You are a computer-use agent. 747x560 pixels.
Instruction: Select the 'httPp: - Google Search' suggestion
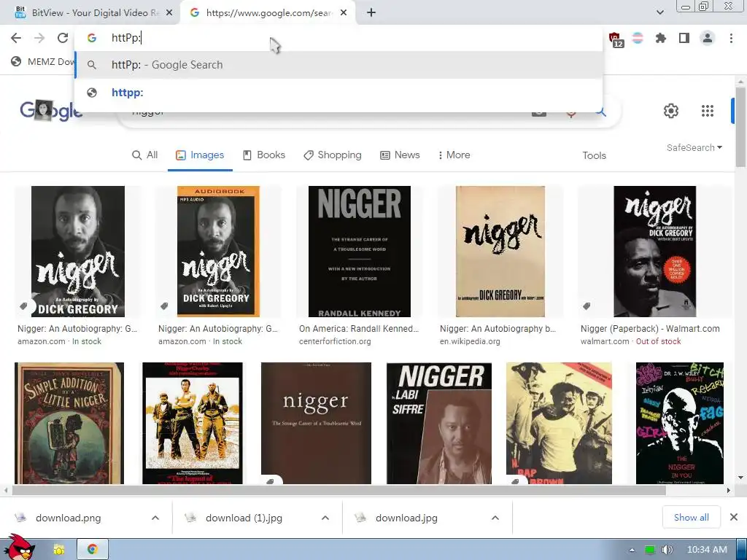click(338, 65)
